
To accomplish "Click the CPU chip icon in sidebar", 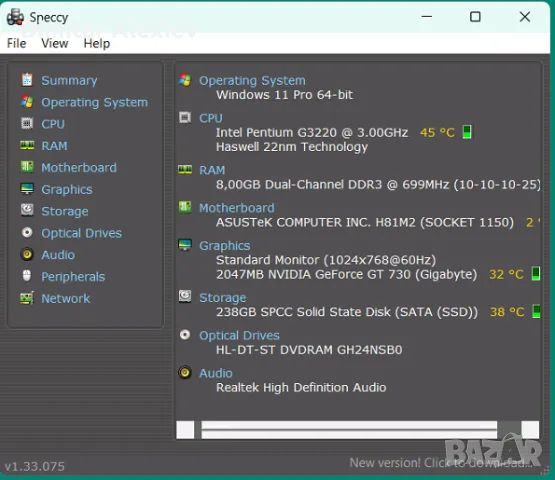I will click(x=27, y=124).
